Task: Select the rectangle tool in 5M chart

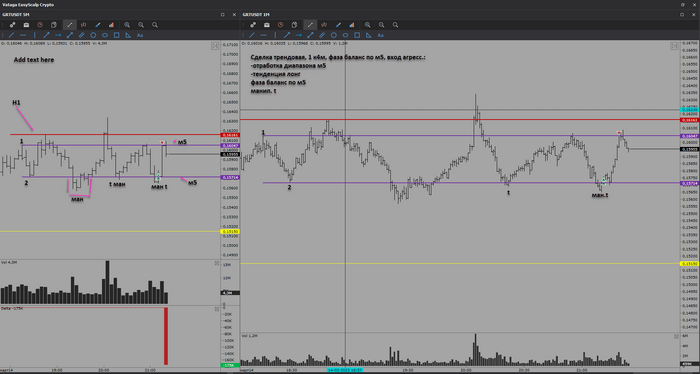Action: coord(117,35)
